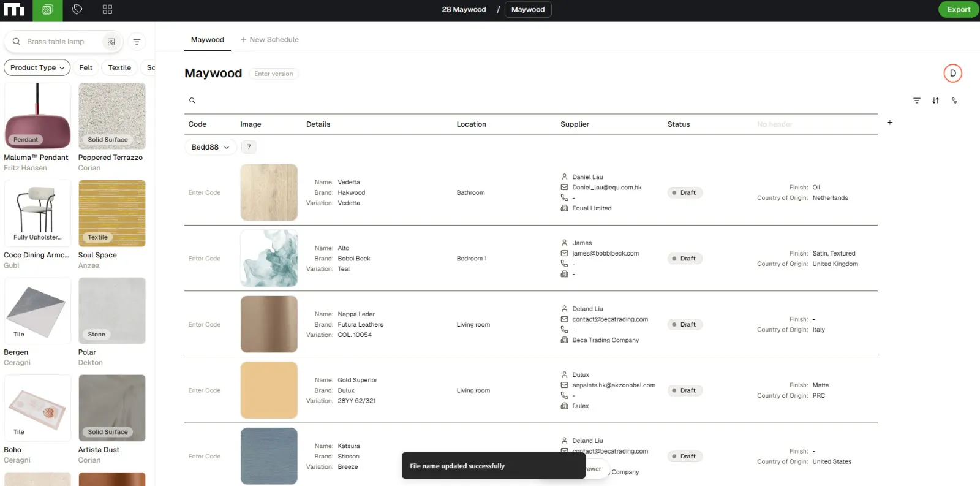The image size is (980, 486).
Task: Click Enter Code for the Alto row
Action: point(205,259)
